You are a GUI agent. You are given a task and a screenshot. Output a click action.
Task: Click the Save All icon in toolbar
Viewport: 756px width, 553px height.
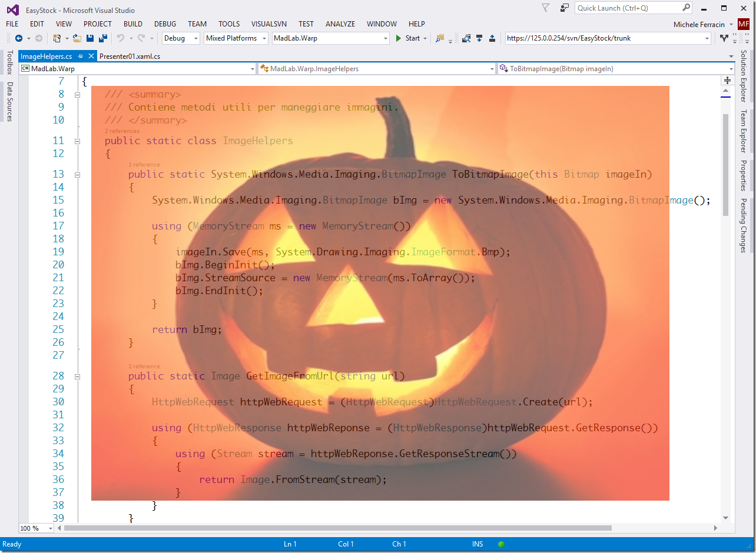coord(103,38)
